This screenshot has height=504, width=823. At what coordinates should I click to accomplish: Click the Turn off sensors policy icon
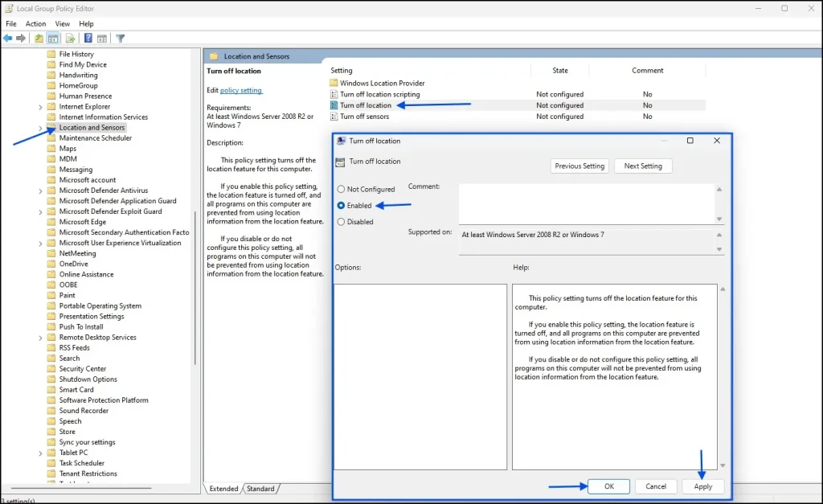click(x=334, y=117)
